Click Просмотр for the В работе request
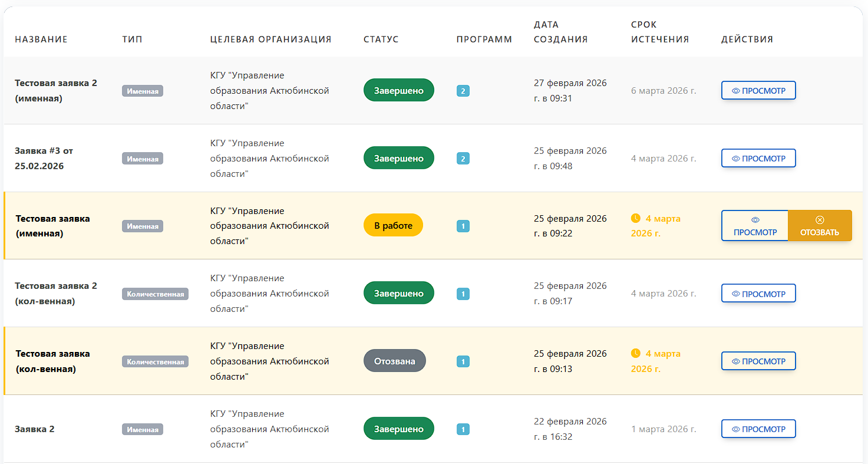This screenshot has height=464, width=868. tap(755, 226)
